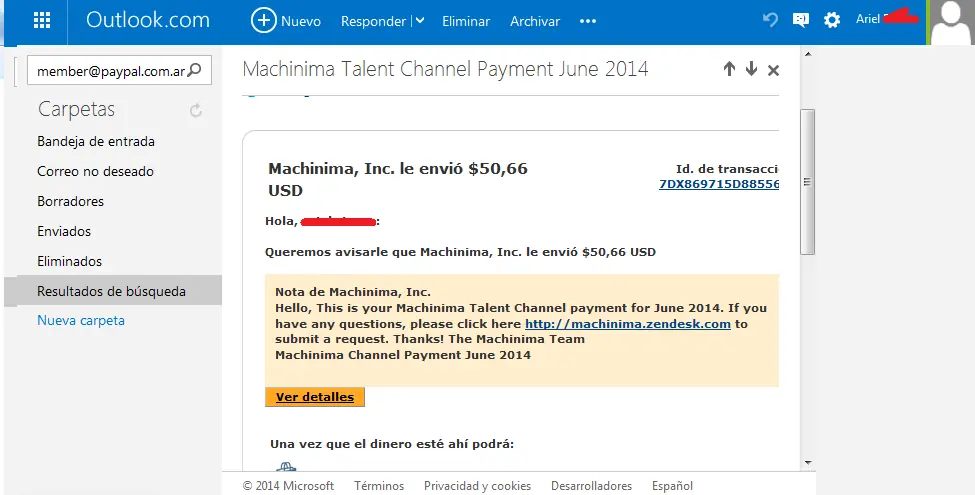The image size is (975, 495).
Task: Open the more actions ellipsis menu
Action: pyautogui.click(x=588, y=21)
